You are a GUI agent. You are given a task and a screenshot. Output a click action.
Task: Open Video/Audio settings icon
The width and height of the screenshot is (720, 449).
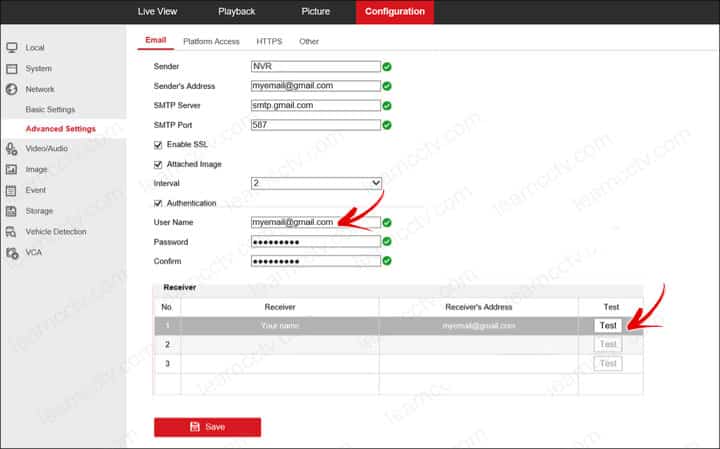[x=12, y=149]
